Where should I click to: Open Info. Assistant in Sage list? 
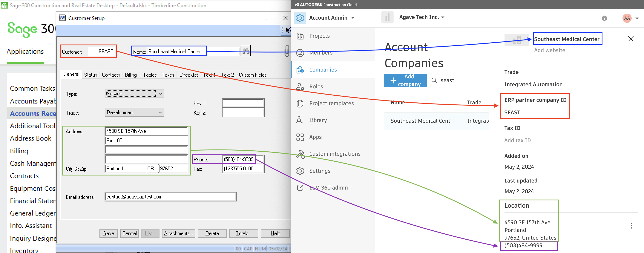[31, 226]
